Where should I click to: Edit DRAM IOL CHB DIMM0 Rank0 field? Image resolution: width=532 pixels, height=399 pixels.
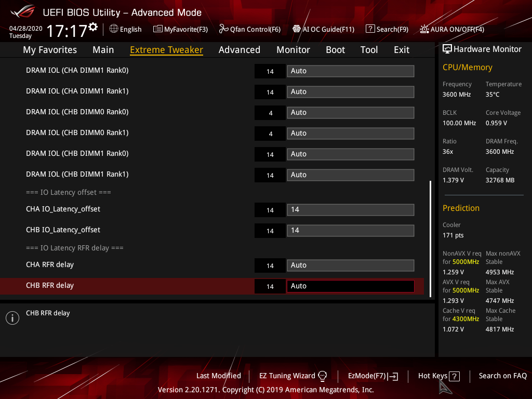351,113
